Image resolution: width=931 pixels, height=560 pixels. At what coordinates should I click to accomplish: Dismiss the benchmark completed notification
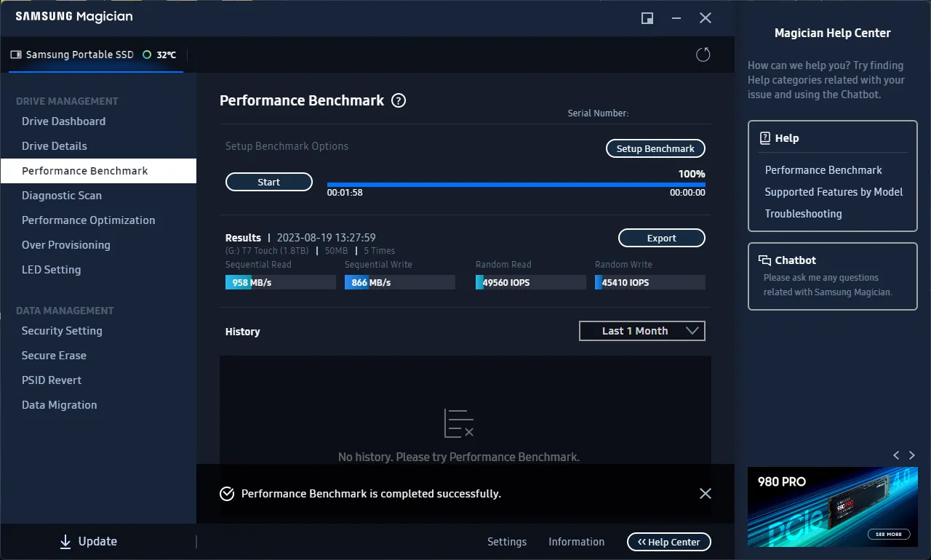(x=705, y=493)
